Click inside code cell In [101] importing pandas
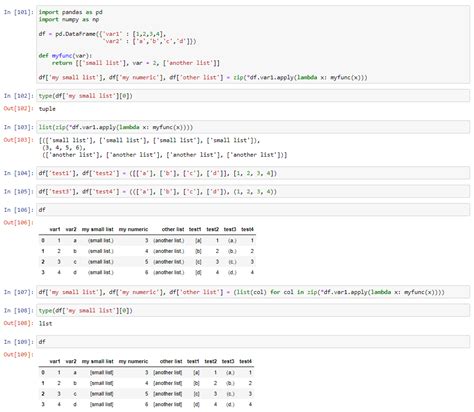 [x=253, y=45]
